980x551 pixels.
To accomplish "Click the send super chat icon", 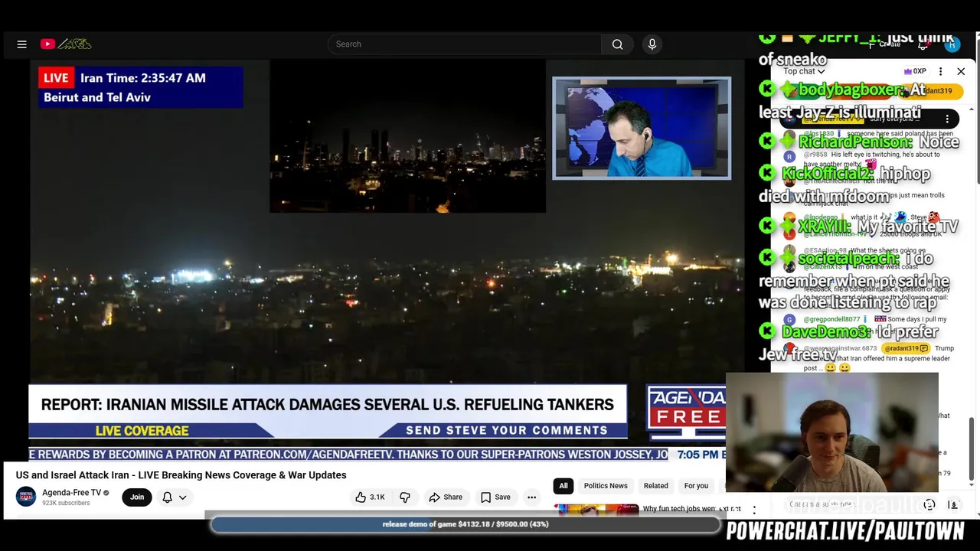I will [953, 505].
